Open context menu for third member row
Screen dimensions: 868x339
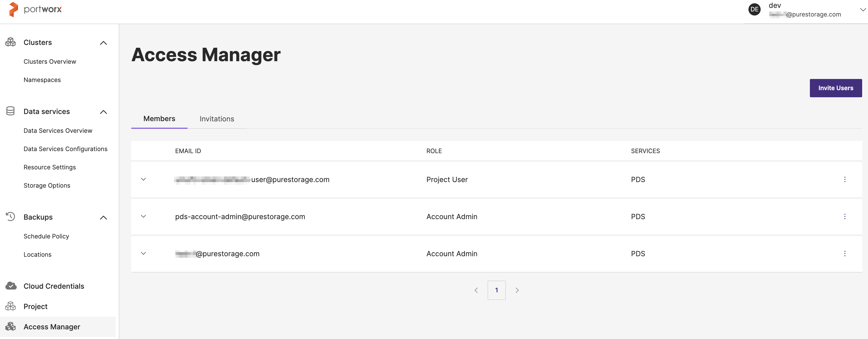click(x=845, y=254)
